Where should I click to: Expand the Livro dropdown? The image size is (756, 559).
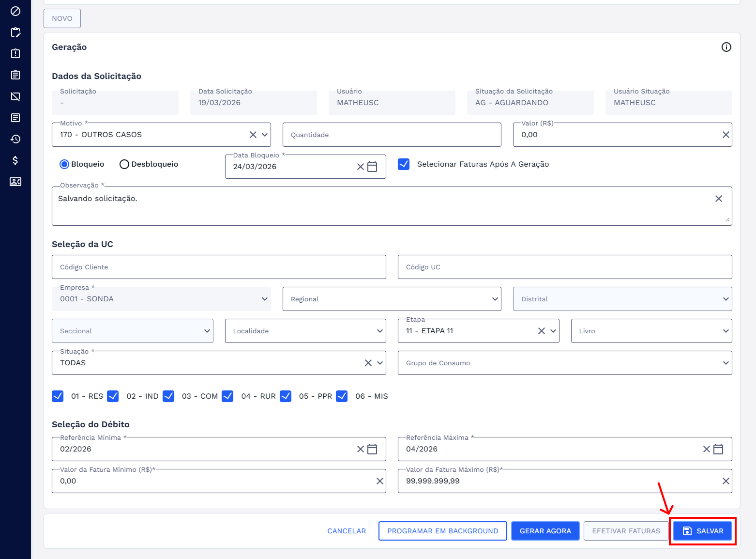pyautogui.click(x=651, y=331)
